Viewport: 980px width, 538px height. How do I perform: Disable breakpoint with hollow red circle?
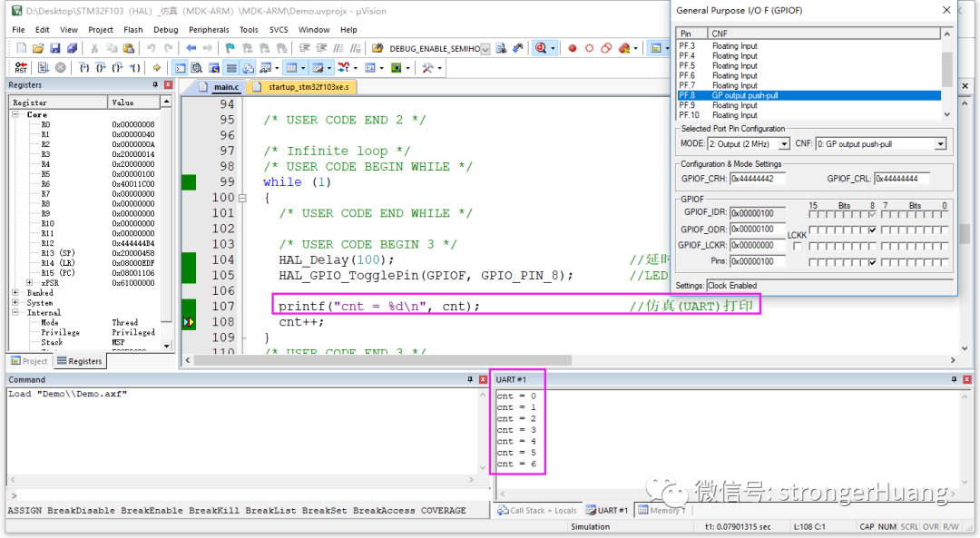[x=590, y=48]
